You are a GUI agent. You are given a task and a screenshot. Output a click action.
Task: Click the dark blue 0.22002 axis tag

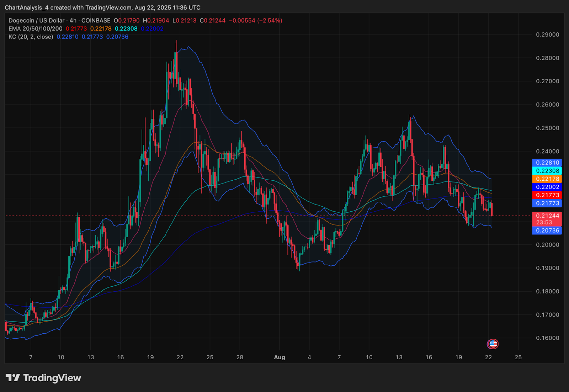coord(547,187)
